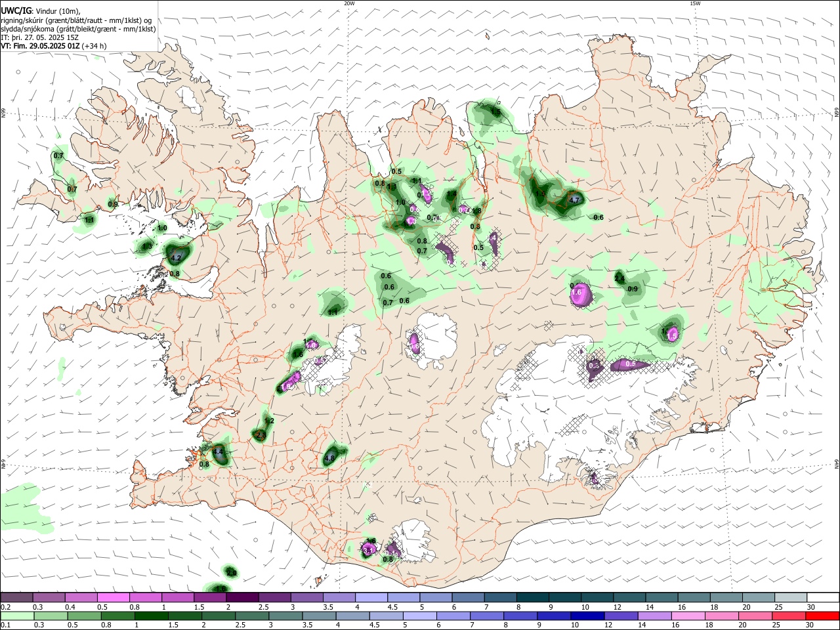Click the bright red 30 mm rain legend swatch
840x630 pixels.
pos(822,616)
